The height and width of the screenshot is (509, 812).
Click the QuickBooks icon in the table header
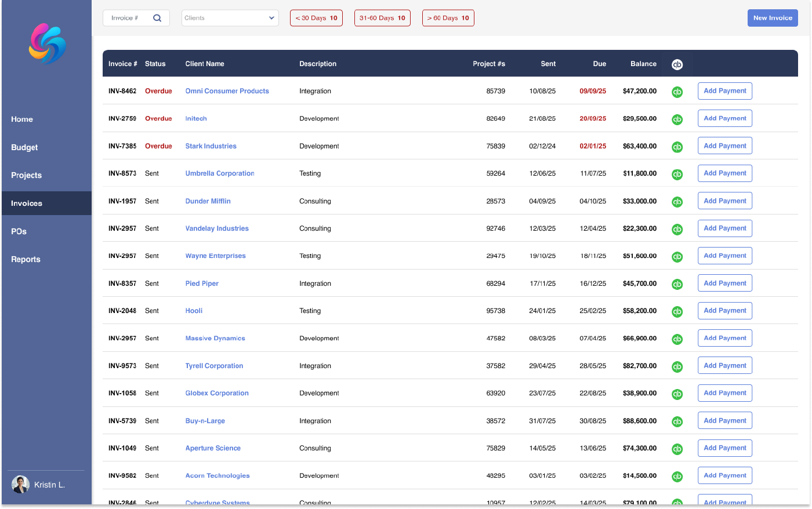click(x=677, y=64)
